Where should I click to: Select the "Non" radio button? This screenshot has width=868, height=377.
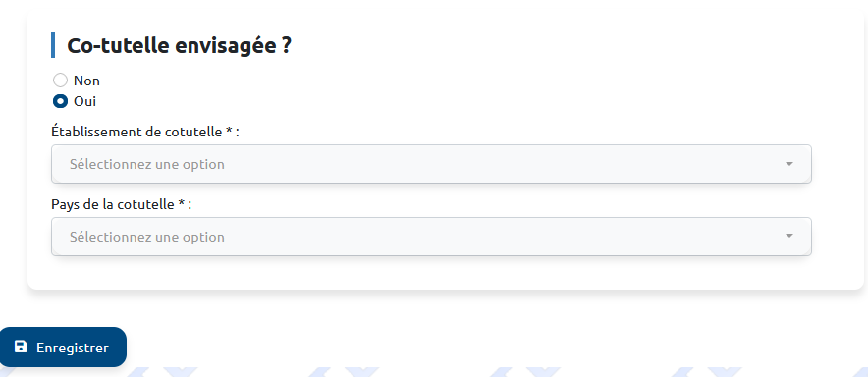tap(60, 81)
